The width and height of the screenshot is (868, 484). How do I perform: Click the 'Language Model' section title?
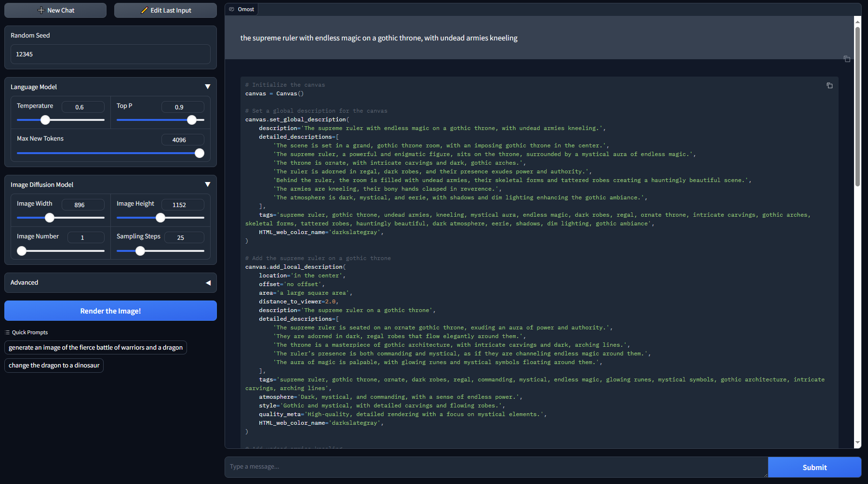34,87
